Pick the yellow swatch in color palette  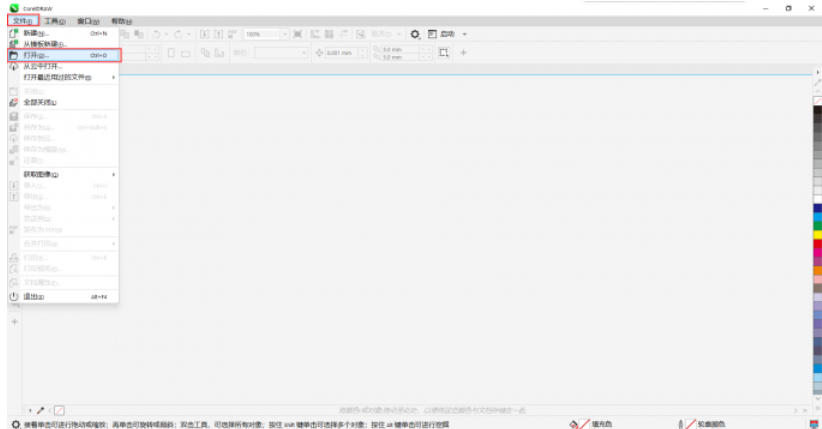[x=817, y=235]
